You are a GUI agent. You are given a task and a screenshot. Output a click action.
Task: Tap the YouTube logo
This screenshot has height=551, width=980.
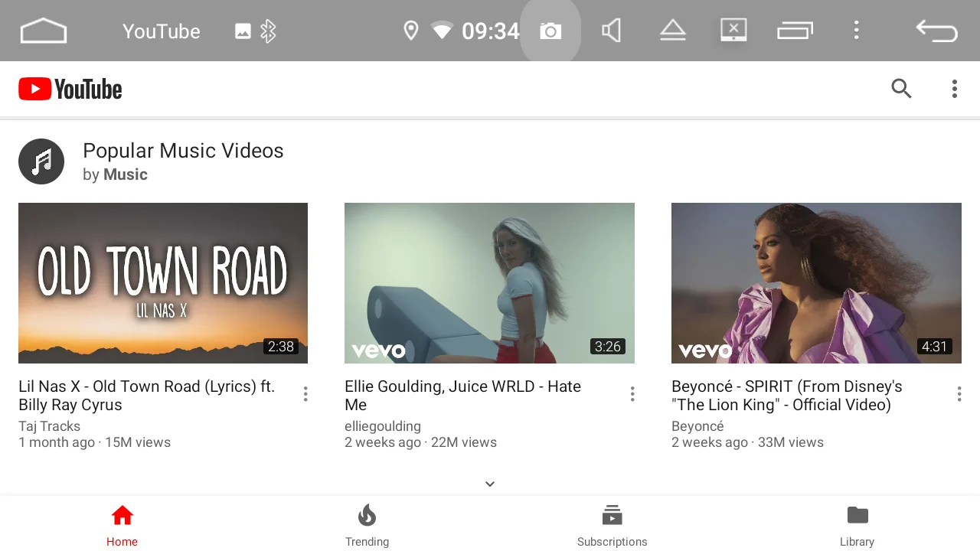coord(70,90)
